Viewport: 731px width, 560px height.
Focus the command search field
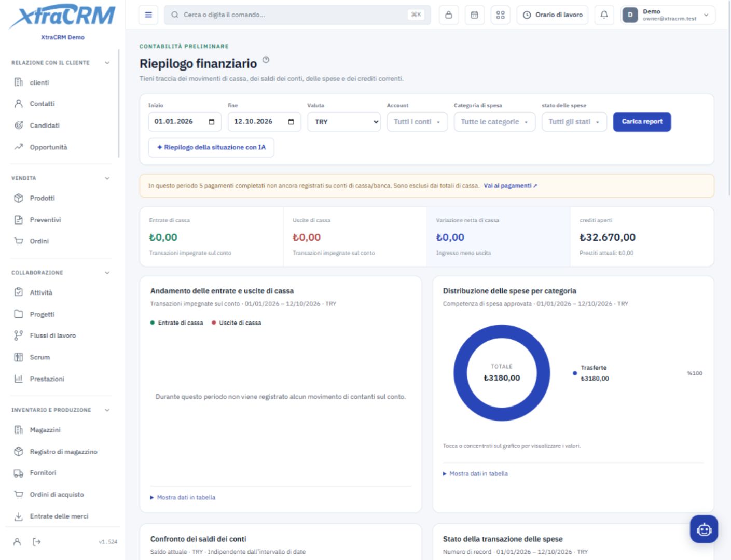pos(297,15)
